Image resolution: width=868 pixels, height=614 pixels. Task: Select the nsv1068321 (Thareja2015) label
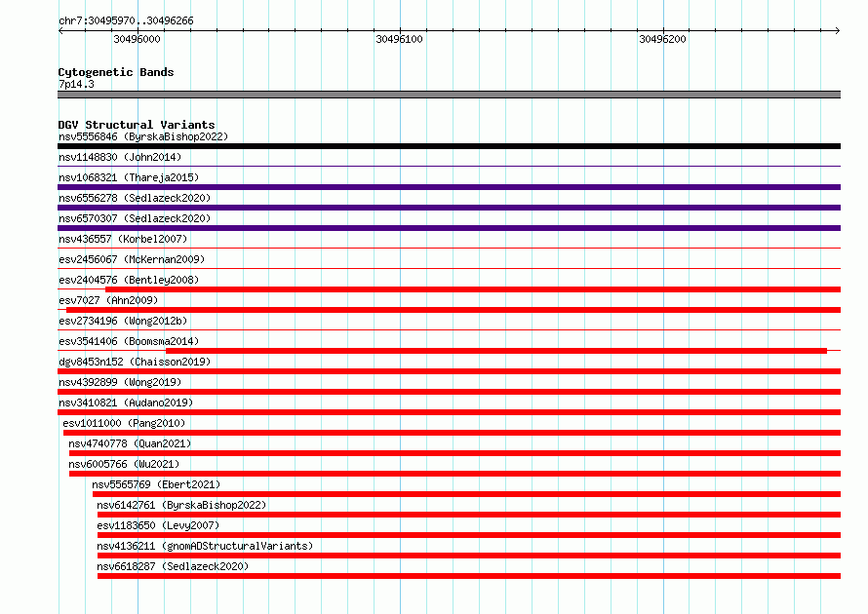coord(129,177)
